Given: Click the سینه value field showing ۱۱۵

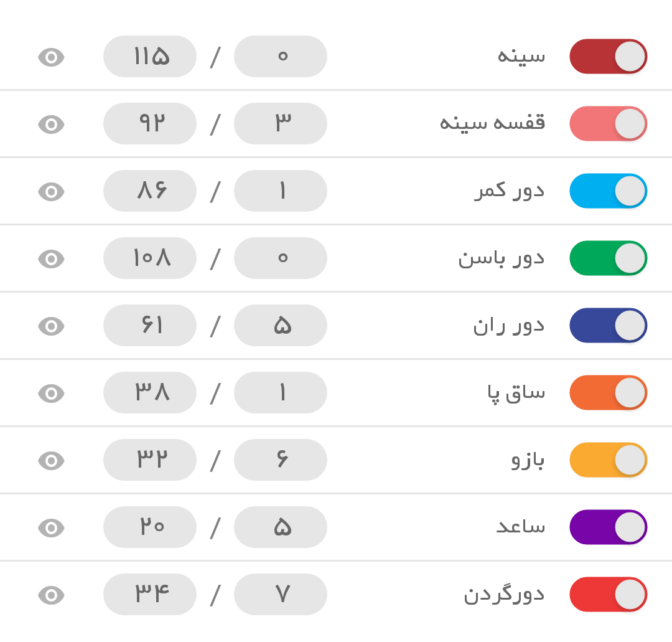Looking at the screenshot, I should (150, 57).
